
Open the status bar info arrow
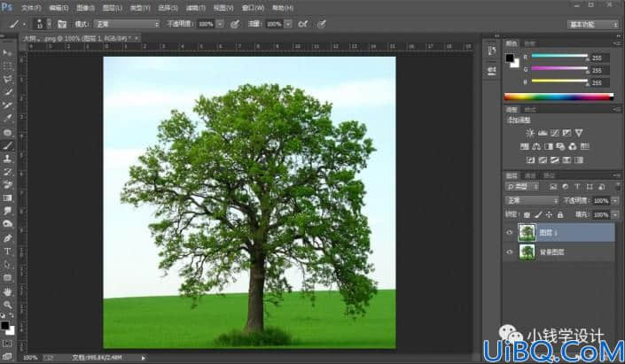[143, 358]
